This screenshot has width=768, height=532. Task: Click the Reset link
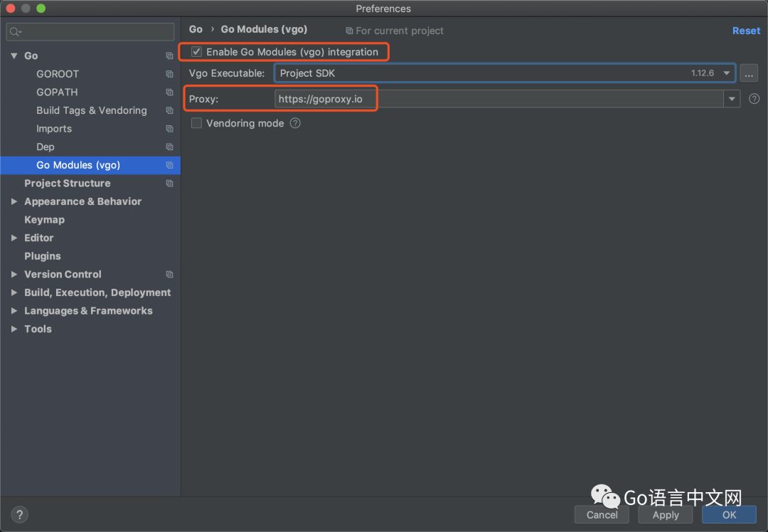click(746, 31)
